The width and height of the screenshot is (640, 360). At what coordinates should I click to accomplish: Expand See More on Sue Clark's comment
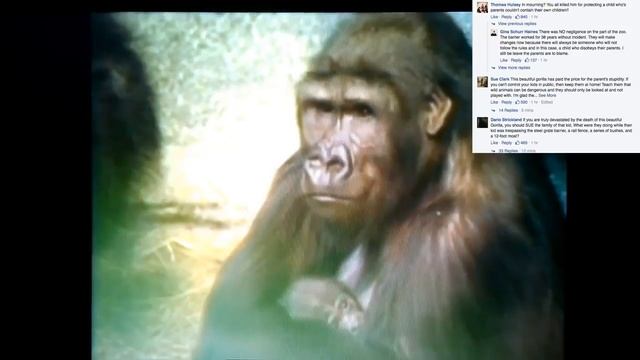click(547, 95)
